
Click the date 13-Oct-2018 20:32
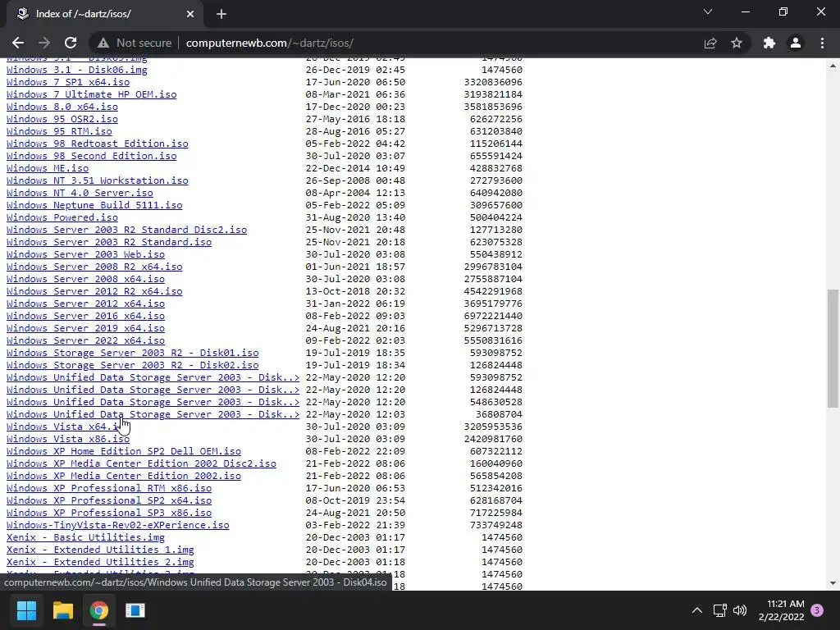pos(355,291)
